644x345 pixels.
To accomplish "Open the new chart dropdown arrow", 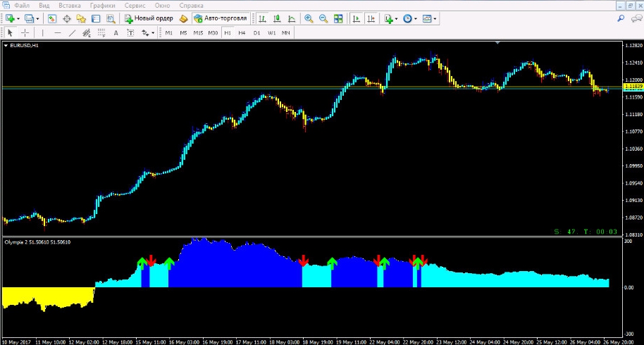I will 19,18.
